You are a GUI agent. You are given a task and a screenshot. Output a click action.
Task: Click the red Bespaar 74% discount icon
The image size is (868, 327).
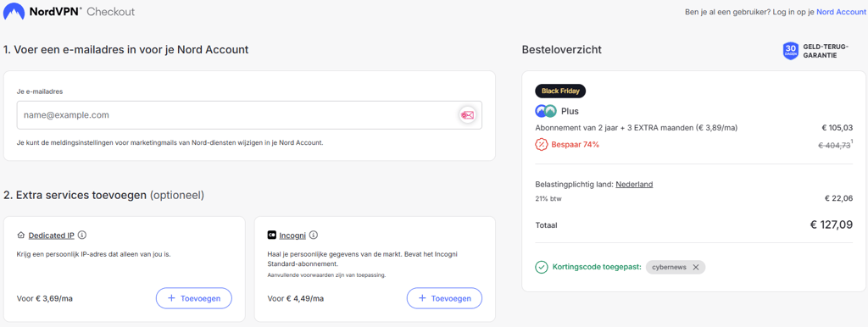coord(542,144)
